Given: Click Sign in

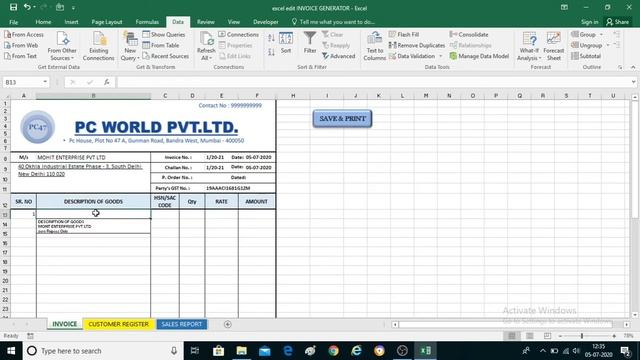Looking at the screenshot, I should click(589, 22).
